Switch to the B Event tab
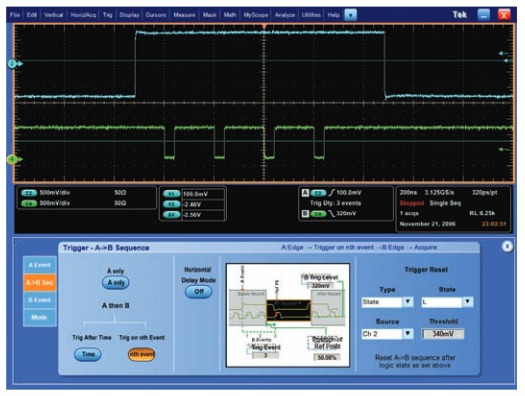 tap(40, 300)
